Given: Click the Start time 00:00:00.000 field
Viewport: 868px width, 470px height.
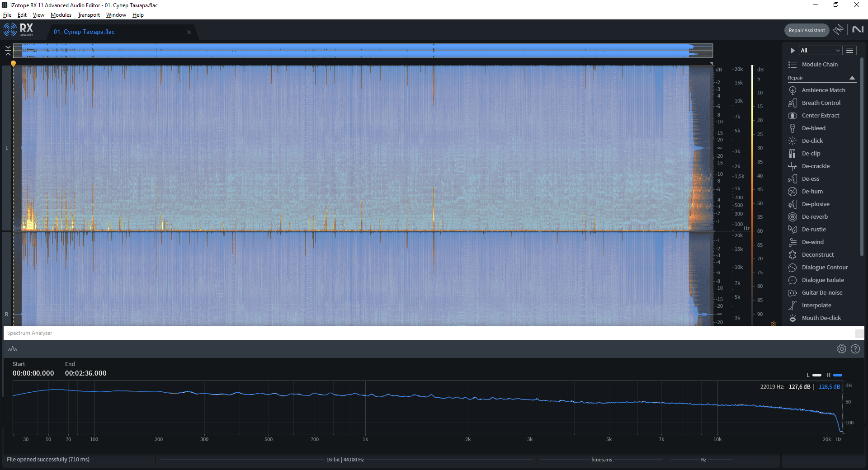Looking at the screenshot, I should [33, 373].
